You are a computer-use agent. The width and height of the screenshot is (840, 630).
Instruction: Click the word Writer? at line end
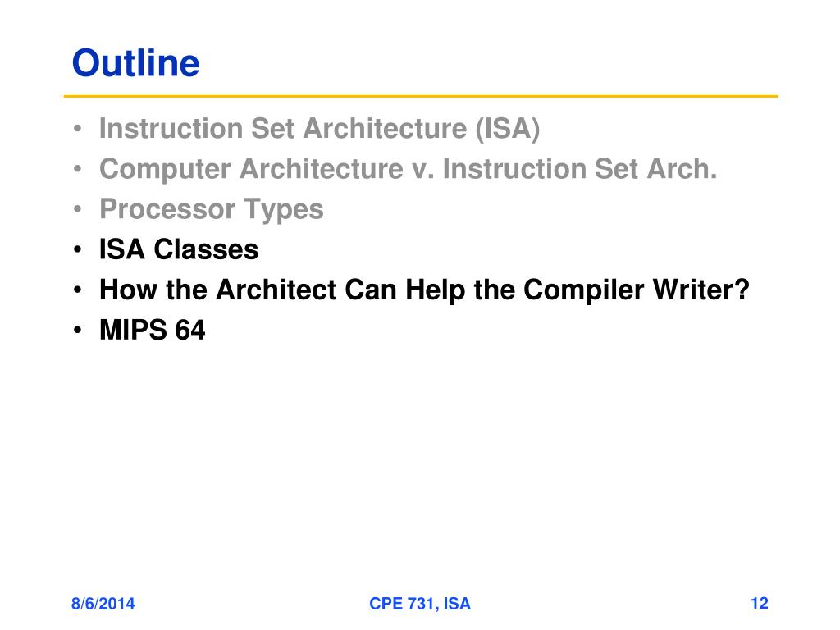[x=701, y=290]
